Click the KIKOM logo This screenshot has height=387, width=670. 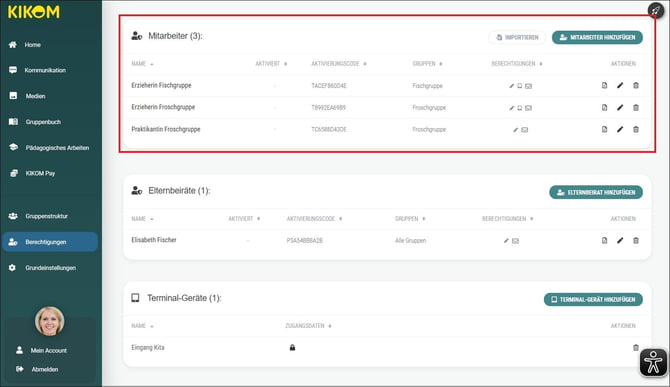pyautogui.click(x=34, y=12)
